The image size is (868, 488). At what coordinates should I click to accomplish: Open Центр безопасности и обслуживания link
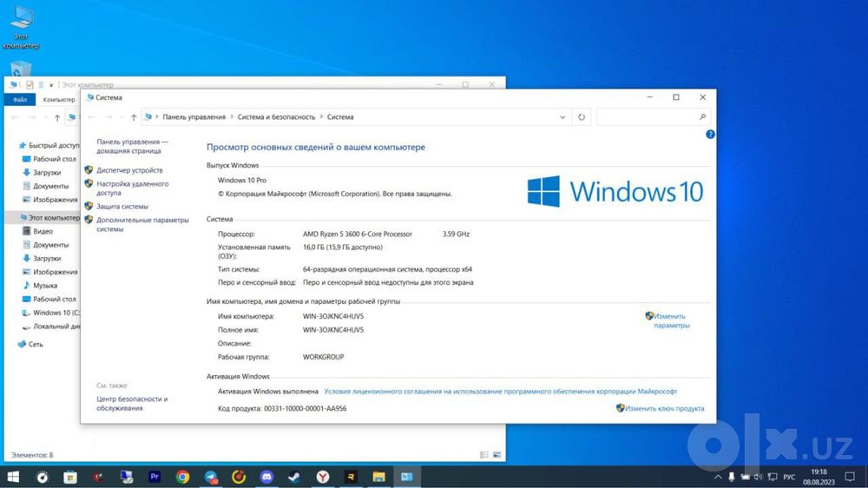(x=132, y=403)
